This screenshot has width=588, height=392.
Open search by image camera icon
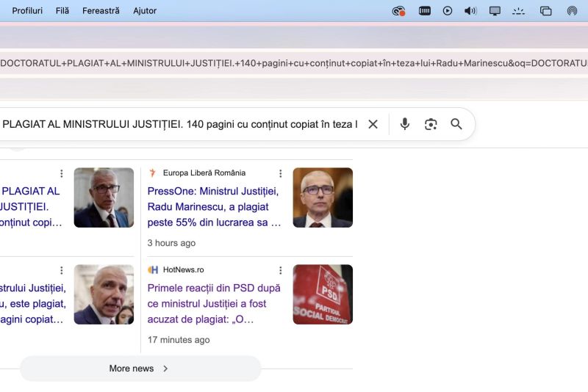pyautogui.click(x=431, y=124)
